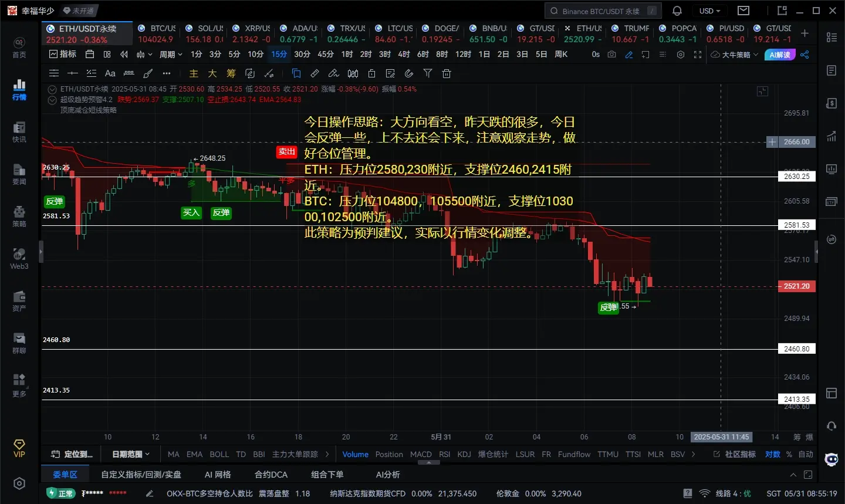Image resolution: width=845 pixels, height=504 pixels.
Task: Click the calendar icon in chart toolbar
Action: [x=90, y=55]
